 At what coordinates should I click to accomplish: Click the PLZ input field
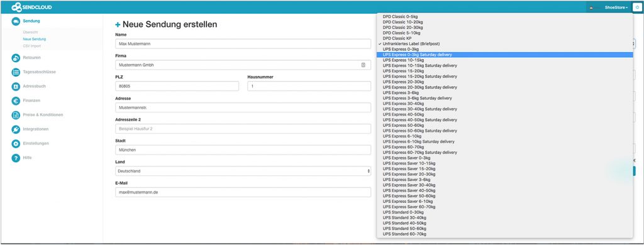pos(177,86)
